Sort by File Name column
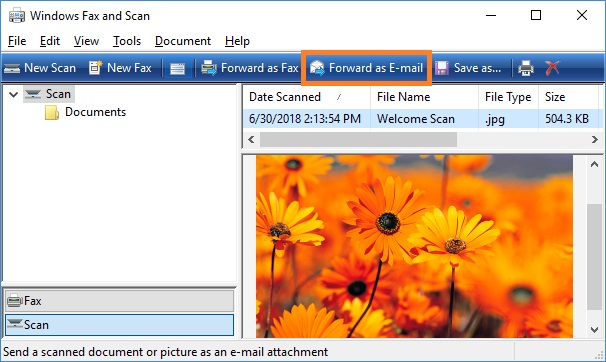606x362 pixels. click(x=424, y=97)
